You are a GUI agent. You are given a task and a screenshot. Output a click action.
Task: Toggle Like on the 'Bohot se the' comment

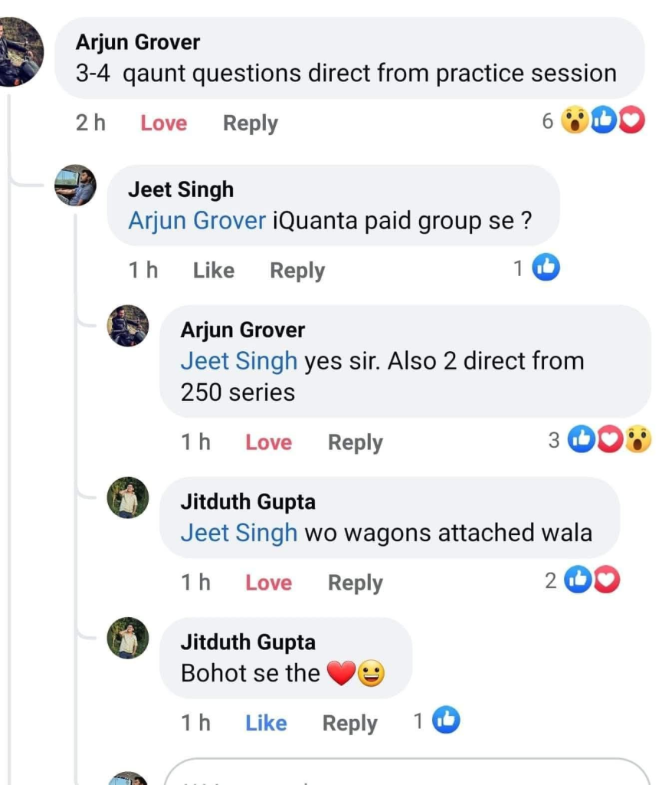click(x=266, y=723)
